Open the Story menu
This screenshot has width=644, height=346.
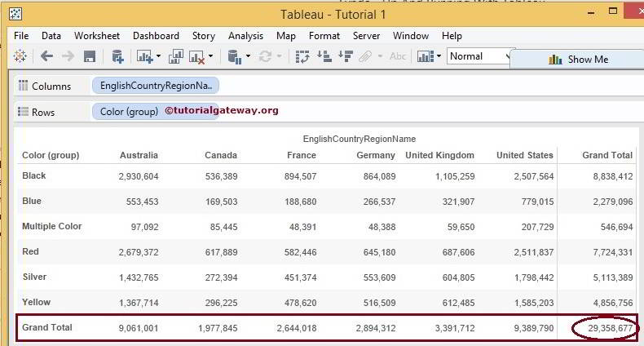tap(204, 36)
